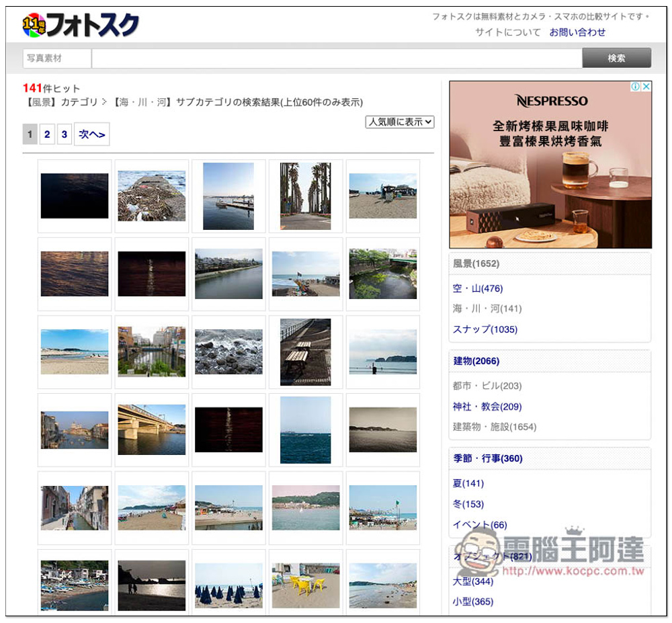
Task: Focus the search keyword input field
Action: tap(336, 58)
